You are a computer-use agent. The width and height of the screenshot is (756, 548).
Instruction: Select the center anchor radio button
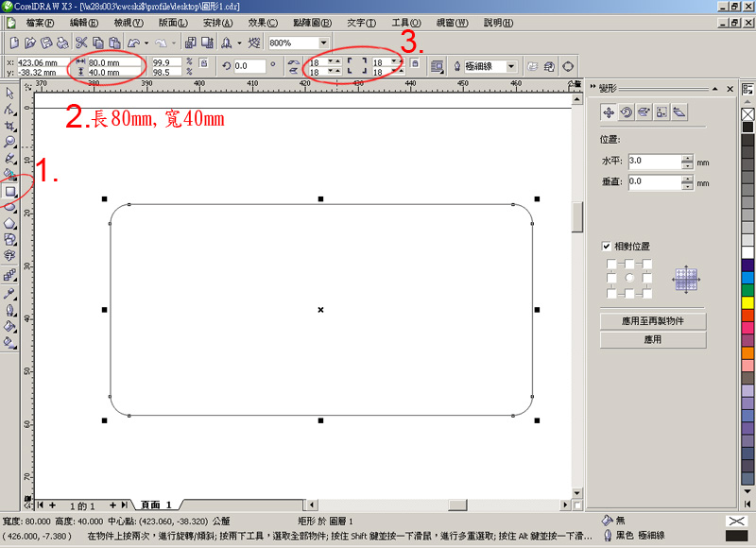[x=629, y=278]
